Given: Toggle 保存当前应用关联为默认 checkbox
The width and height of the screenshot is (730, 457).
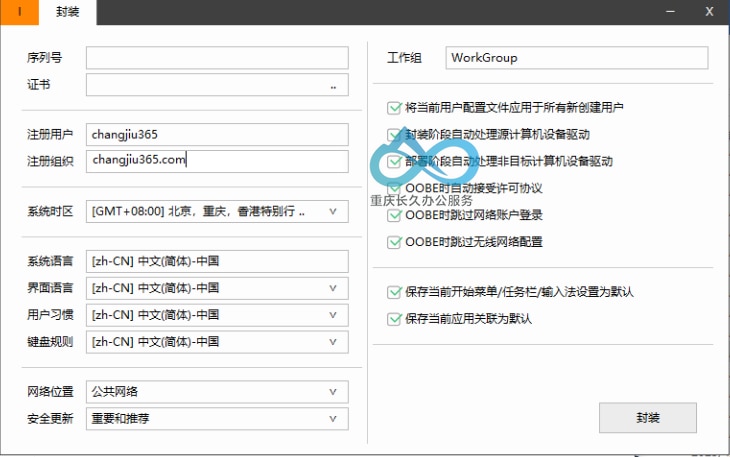Looking at the screenshot, I should coord(394,319).
